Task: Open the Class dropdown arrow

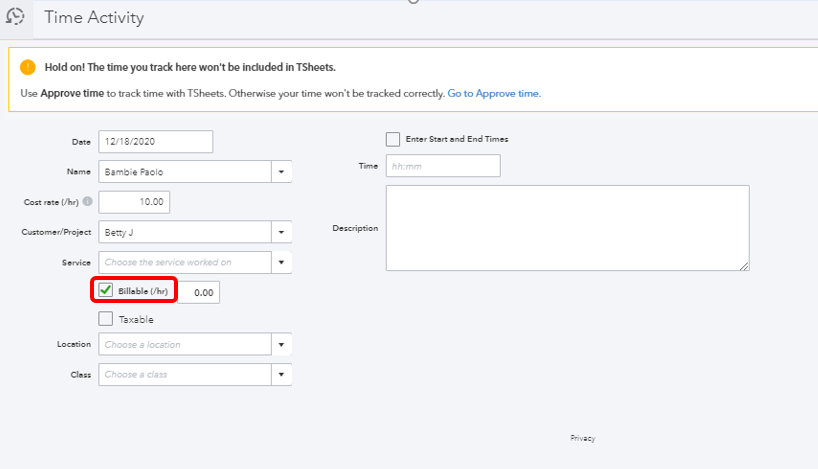Action: (282, 375)
